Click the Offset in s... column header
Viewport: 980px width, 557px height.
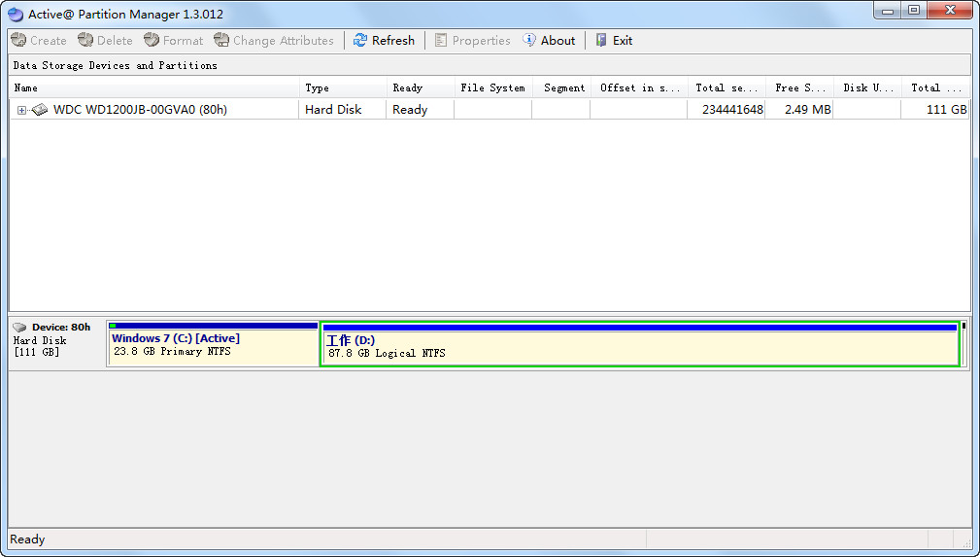(x=639, y=87)
